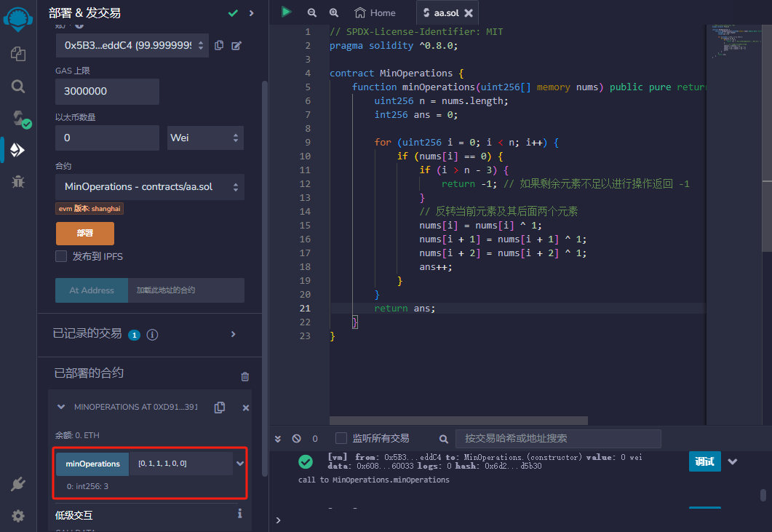Run script with the green play icon
The width and height of the screenshot is (772, 532).
point(286,12)
